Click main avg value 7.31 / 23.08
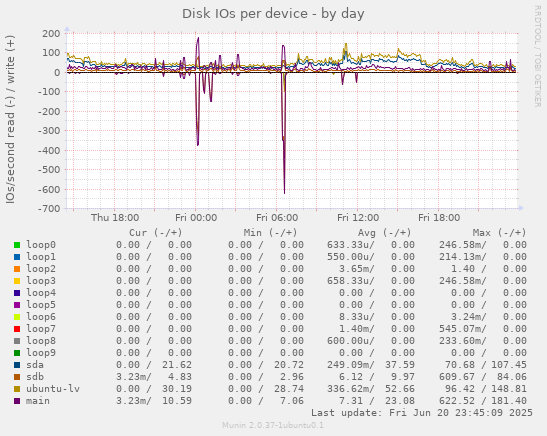547x436 pixels. (377, 401)
